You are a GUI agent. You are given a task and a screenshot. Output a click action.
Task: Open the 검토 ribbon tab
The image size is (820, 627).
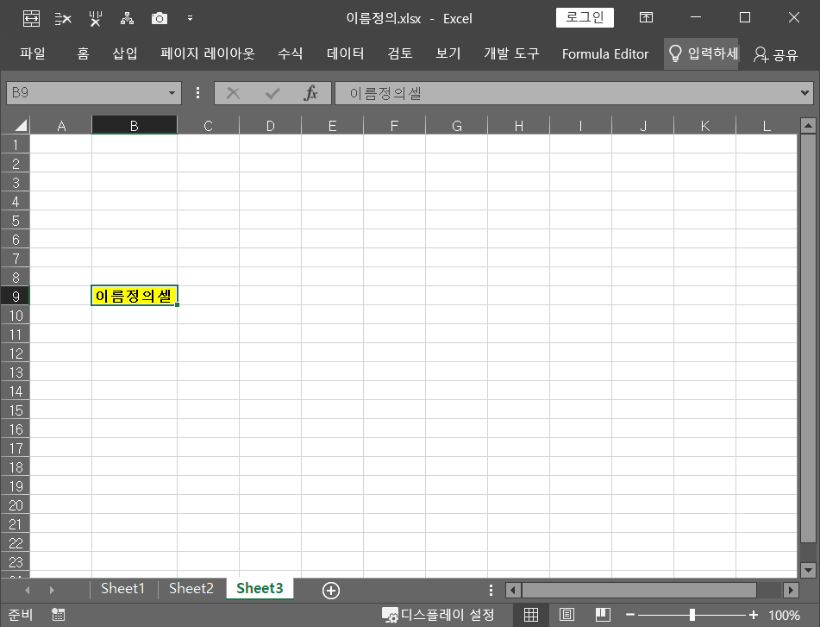pos(400,53)
